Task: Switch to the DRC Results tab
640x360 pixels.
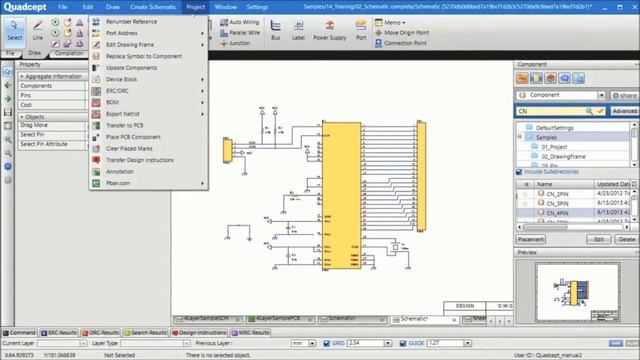Action: pyautogui.click(x=100, y=333)
